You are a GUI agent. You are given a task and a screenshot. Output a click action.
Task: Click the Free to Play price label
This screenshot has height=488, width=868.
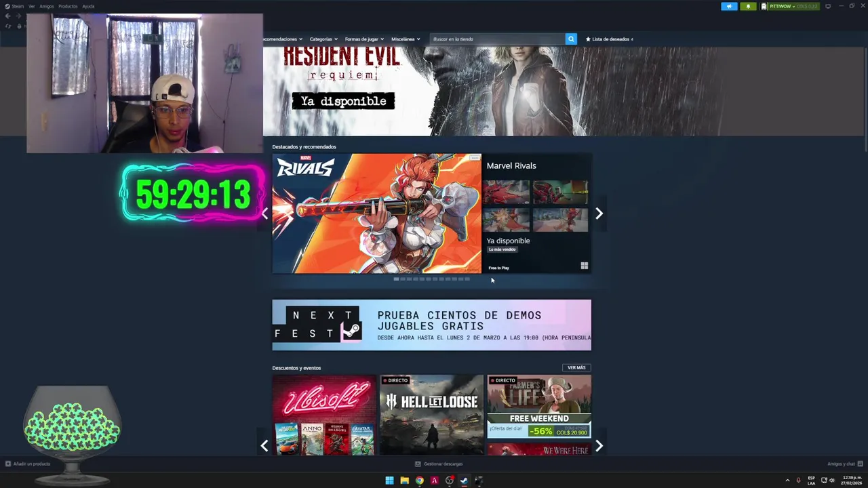[x=498, y=268]
